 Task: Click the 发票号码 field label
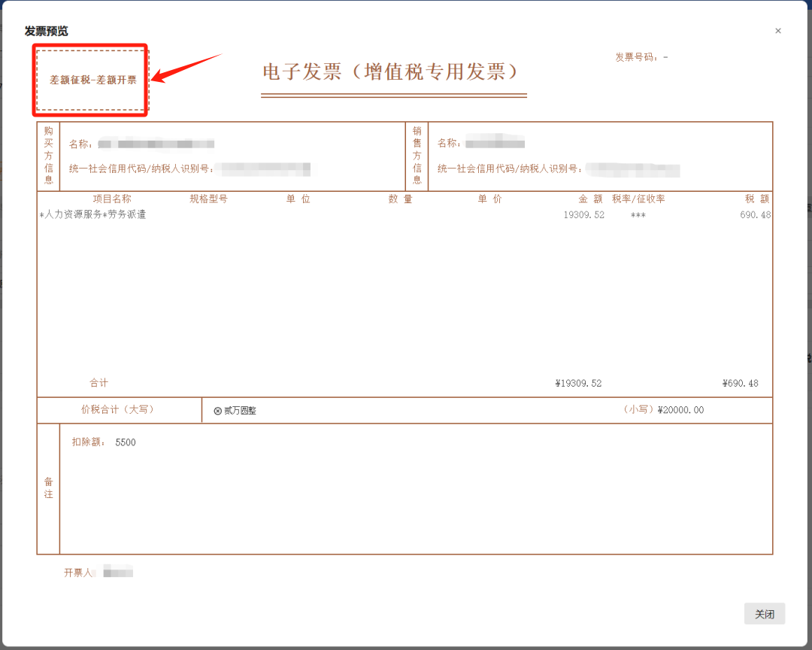click(638, 57)
